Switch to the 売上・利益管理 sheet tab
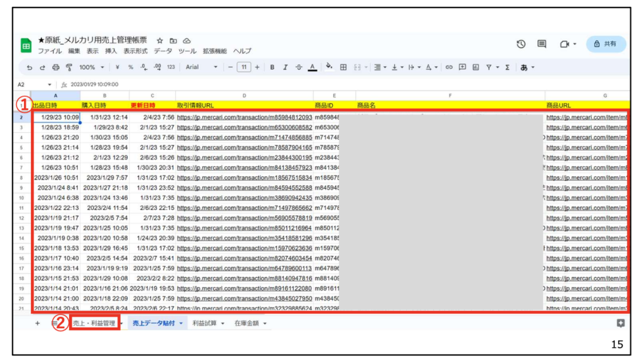This screenshot has width=644, height=361. pyautogui.click(x=92, y=323)
